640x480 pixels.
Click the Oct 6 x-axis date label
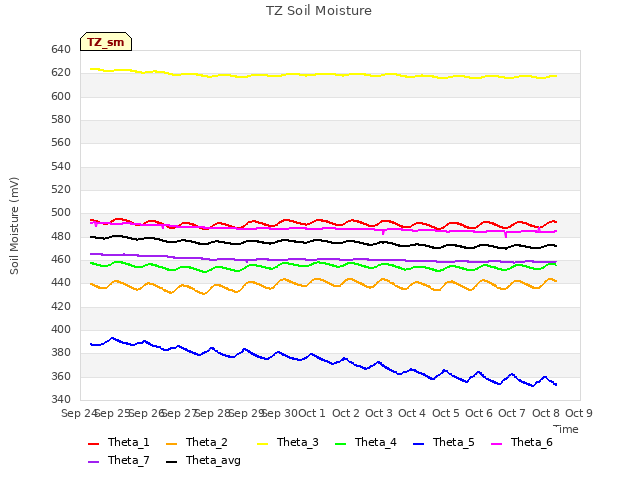[x=479, y=413]
